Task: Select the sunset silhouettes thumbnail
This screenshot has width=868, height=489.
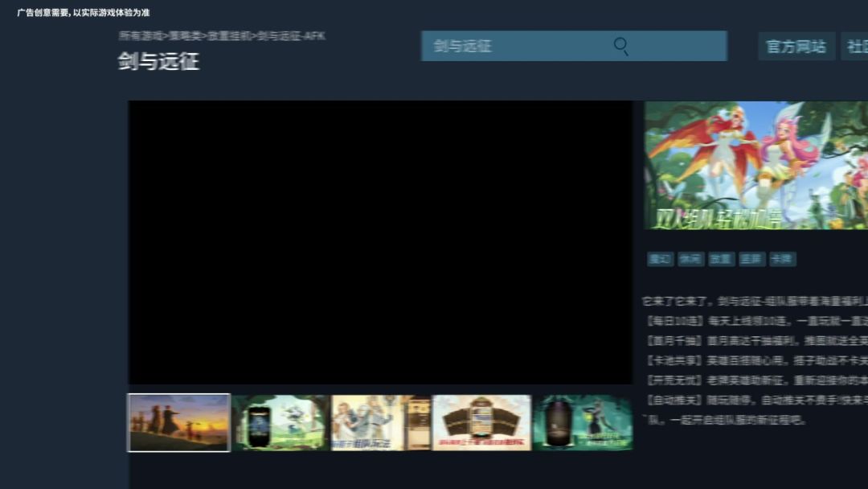Action: coord(178,422)
